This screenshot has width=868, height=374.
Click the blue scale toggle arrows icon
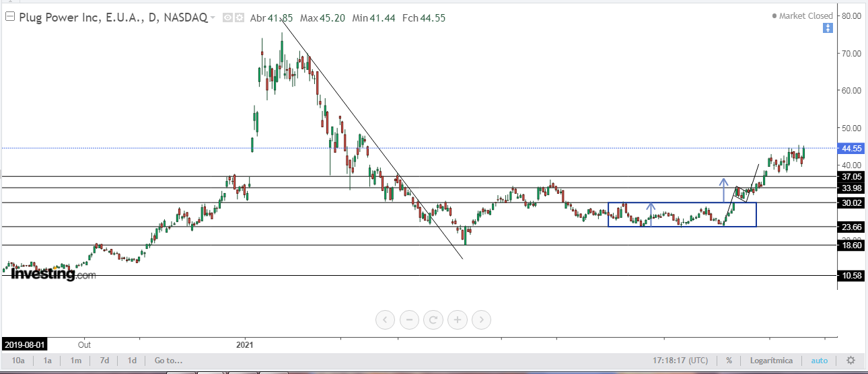(828, 28)
